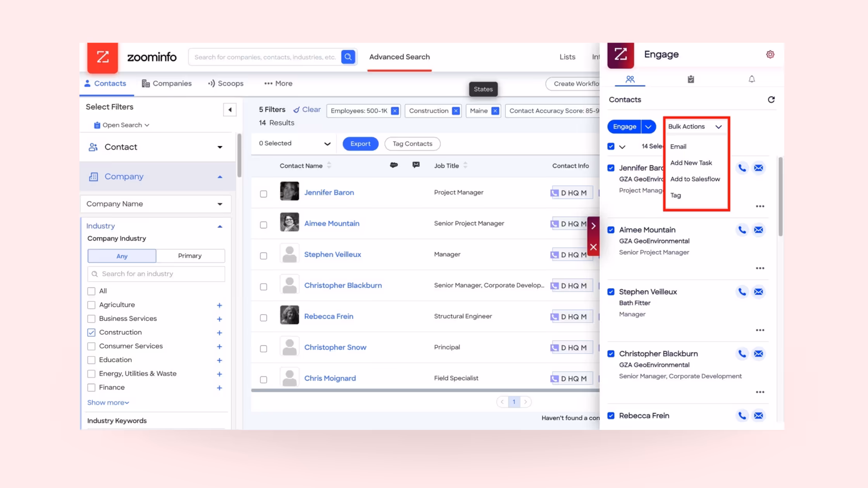The width and height of the screenshot is (868, 488).
Task: Select Jennifer Baron's row checkbox
Action: 263,194
